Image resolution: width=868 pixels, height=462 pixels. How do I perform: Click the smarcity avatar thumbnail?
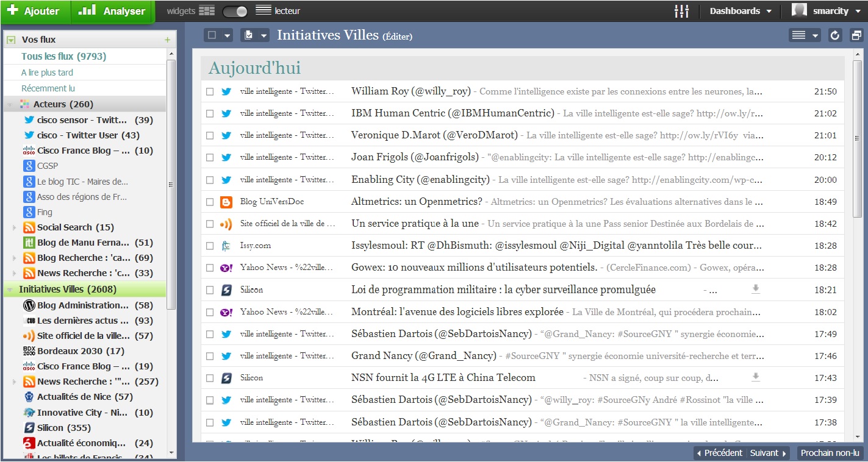tap(799, 10)
